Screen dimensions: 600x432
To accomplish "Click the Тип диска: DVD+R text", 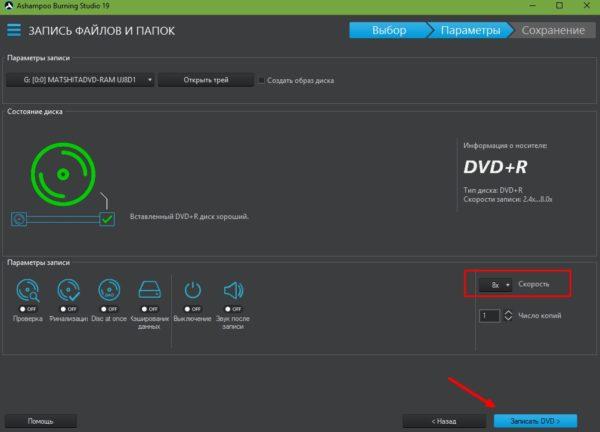I will point(493,190).
